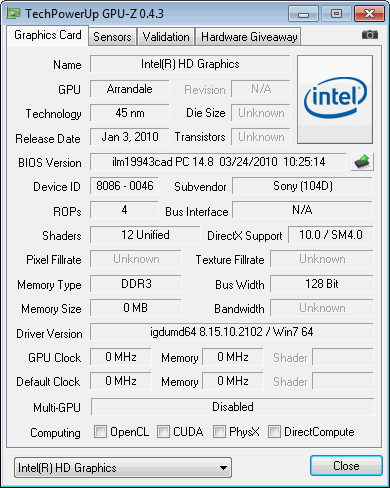Switch to the Sensors tab
390x488 pixels.
coord(112,37)
